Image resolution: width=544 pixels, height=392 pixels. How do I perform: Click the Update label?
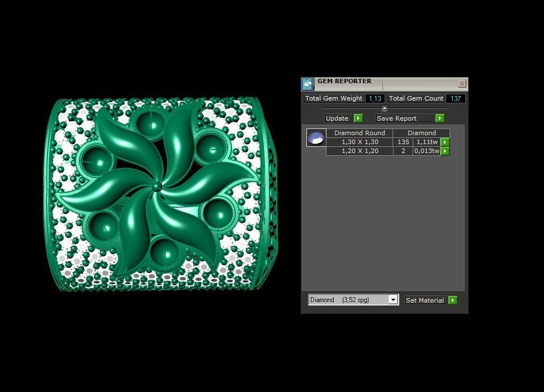point(337,118)
